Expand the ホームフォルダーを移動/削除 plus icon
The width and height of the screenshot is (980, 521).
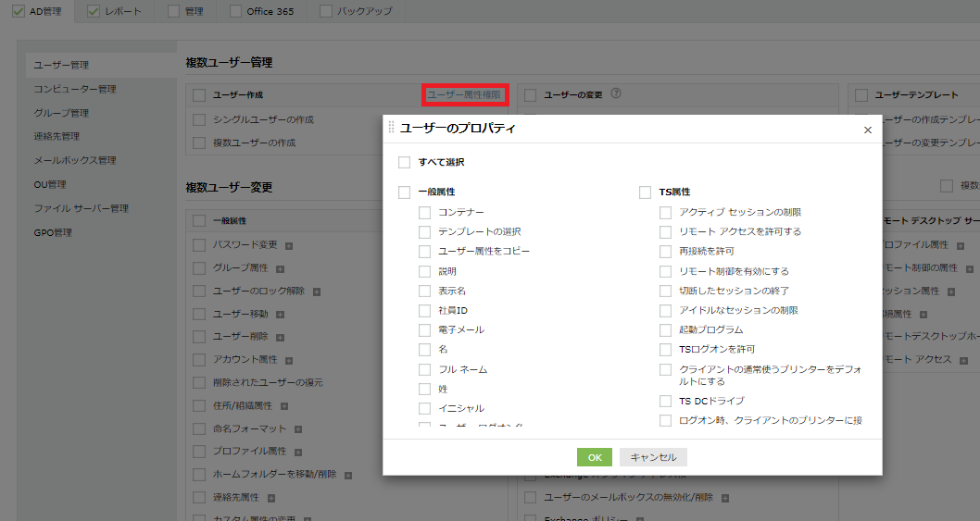tap(348, 476)
